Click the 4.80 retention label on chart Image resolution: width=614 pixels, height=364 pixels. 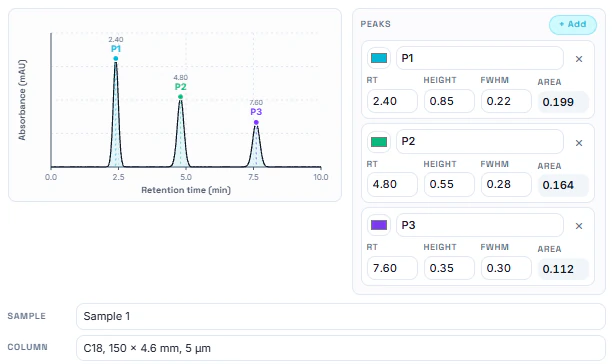181,77
